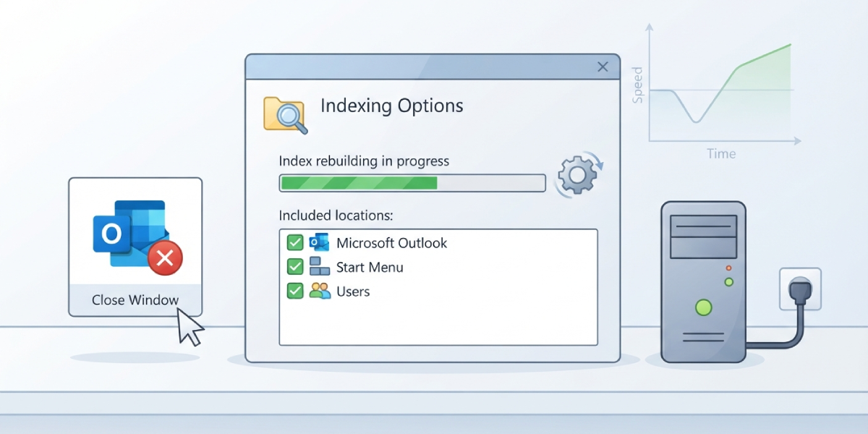Click the Close Window button
Image resolution: width=868 pixels, height=434 pixels.
point(135,300)
